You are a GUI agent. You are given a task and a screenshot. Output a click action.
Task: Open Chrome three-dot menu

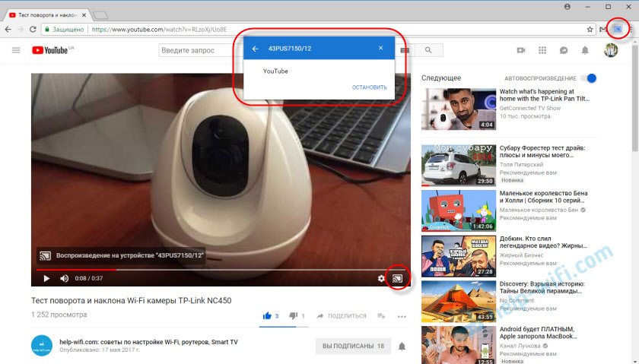[x=631, y=30]
